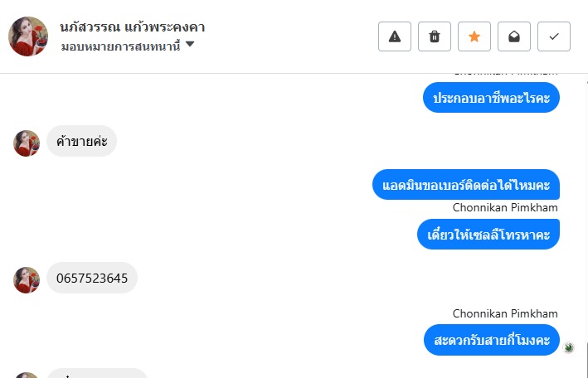Mark conversation unread with envelope icon
The height and width of the screenshot is (378, 588).
click(x=514, y=36)
